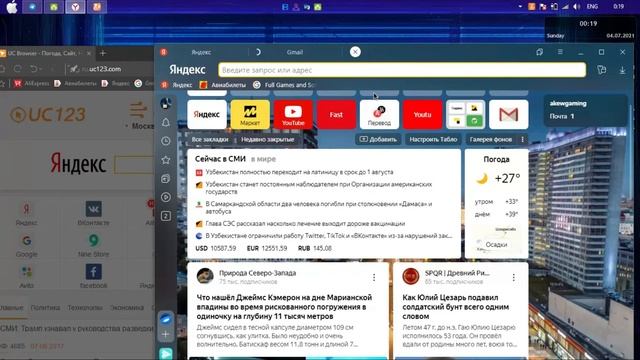The width and height of the screenshot is (640, 360).
Task: Click the profile avatar atop the sidebar
Action: click(x=166, y=104)
